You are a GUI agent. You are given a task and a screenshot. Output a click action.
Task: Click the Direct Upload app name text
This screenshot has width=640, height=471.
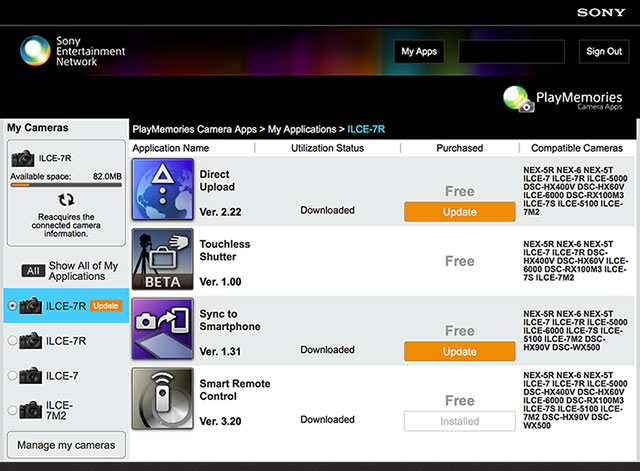[217, 180]
